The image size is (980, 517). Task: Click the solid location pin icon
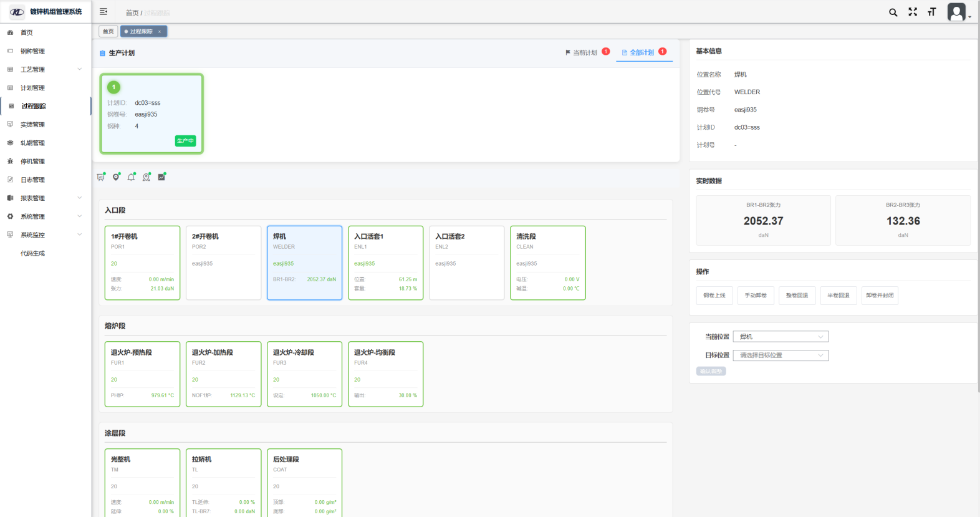116,177
